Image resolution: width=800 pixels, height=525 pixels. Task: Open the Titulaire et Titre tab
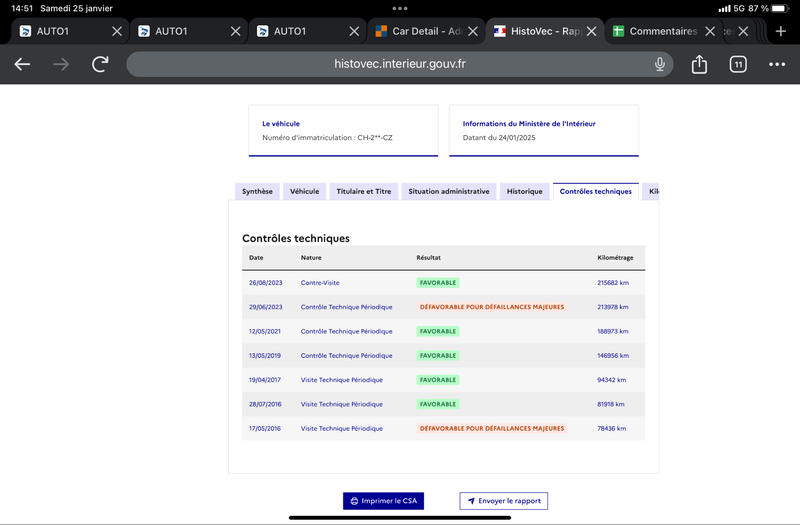tap(364, 191)
